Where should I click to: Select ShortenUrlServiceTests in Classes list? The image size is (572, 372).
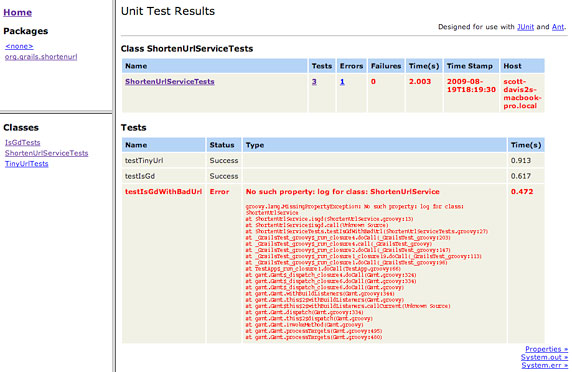coord(46,153)
